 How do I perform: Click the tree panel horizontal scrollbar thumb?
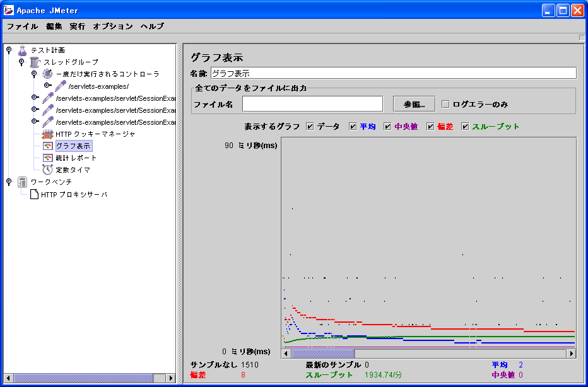(x=83, y=378)
